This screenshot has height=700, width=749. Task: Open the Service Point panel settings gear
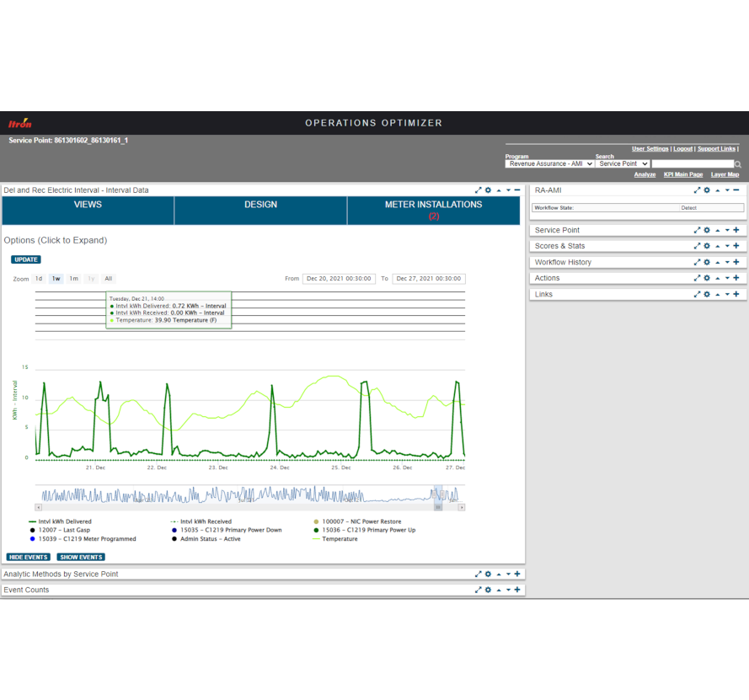point(707,229)
